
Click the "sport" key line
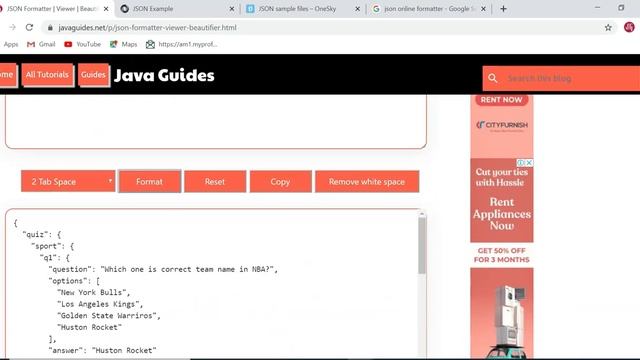[52, 246]
